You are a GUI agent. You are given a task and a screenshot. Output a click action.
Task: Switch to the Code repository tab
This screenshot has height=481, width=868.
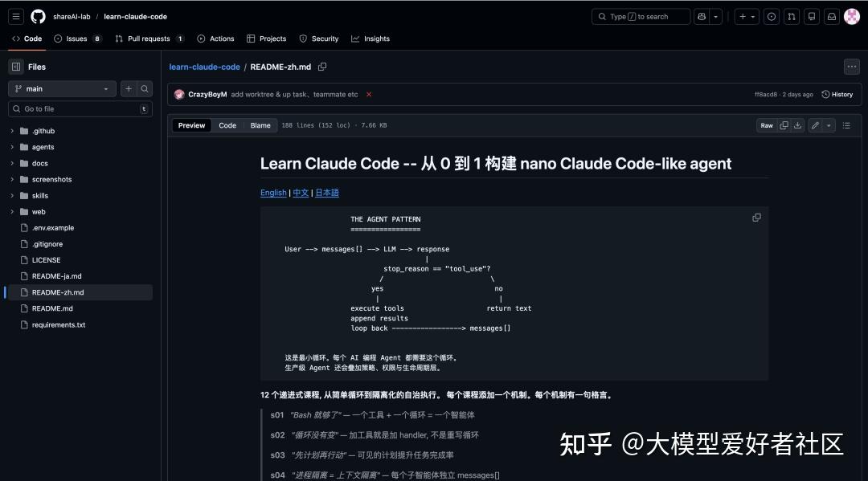click(27, 39)
